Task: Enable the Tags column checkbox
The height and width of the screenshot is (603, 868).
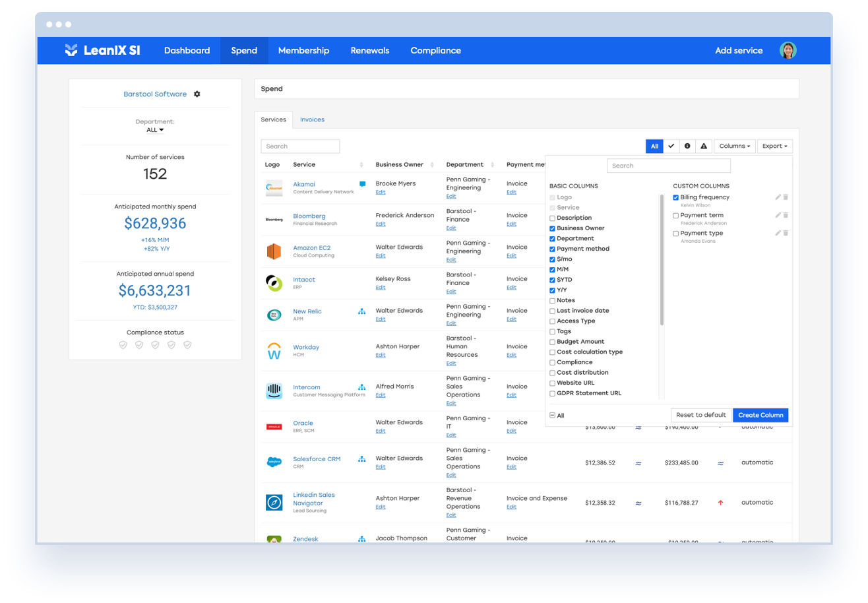Action: click(553, 332)
